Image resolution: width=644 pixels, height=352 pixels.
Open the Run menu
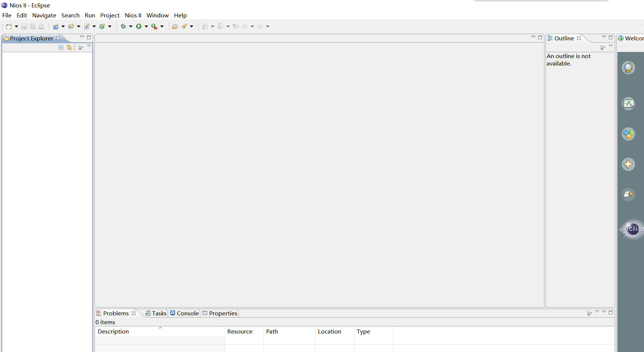coord(90,15)
